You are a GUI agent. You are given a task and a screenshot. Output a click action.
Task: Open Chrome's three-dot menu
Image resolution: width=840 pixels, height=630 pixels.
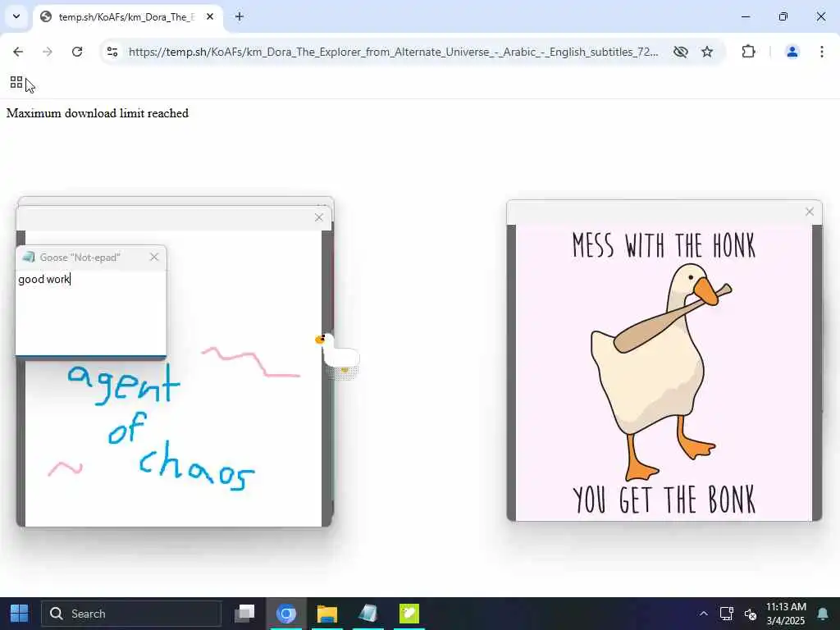[822, 52]
